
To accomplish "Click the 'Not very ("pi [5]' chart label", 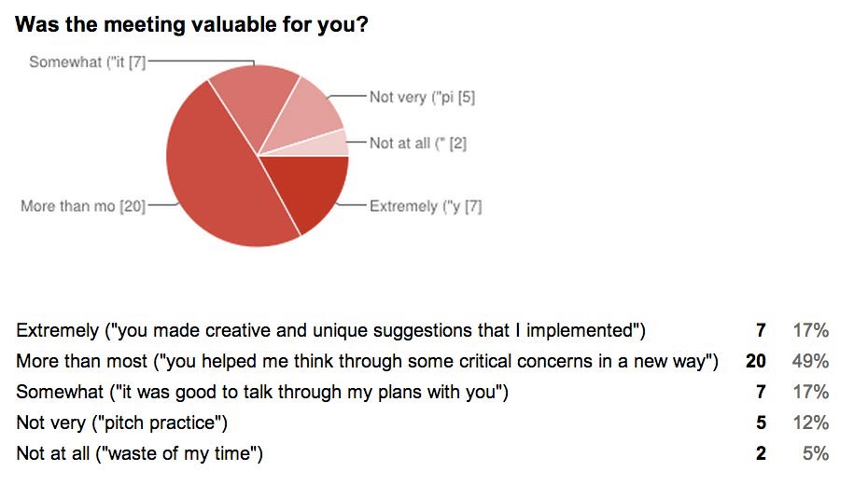I will 423,97.
